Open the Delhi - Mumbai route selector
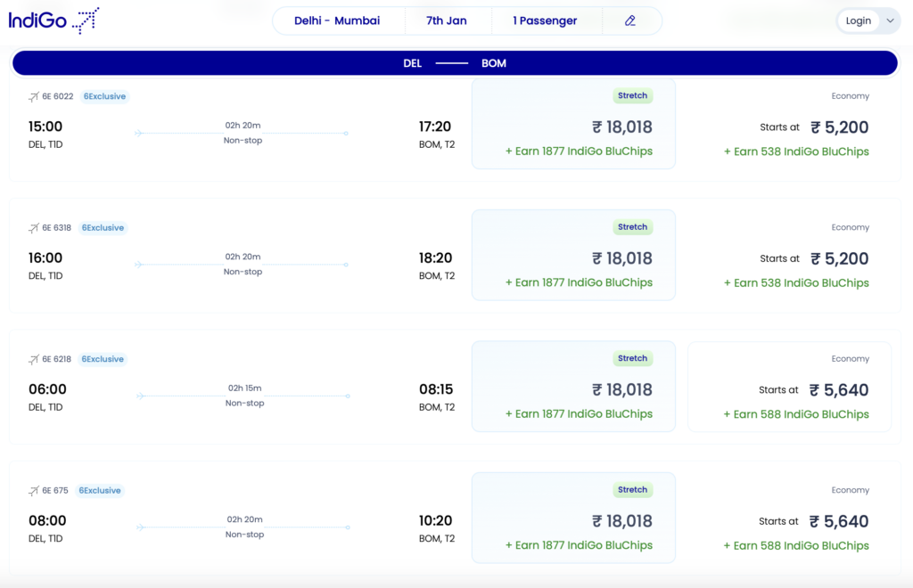The image size is (913, 588). pos(339,20)
